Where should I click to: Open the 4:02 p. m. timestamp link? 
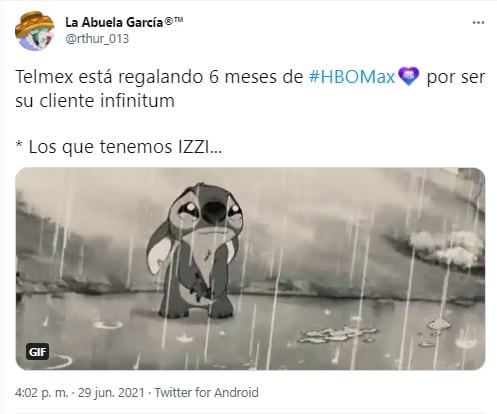(41, 393)
